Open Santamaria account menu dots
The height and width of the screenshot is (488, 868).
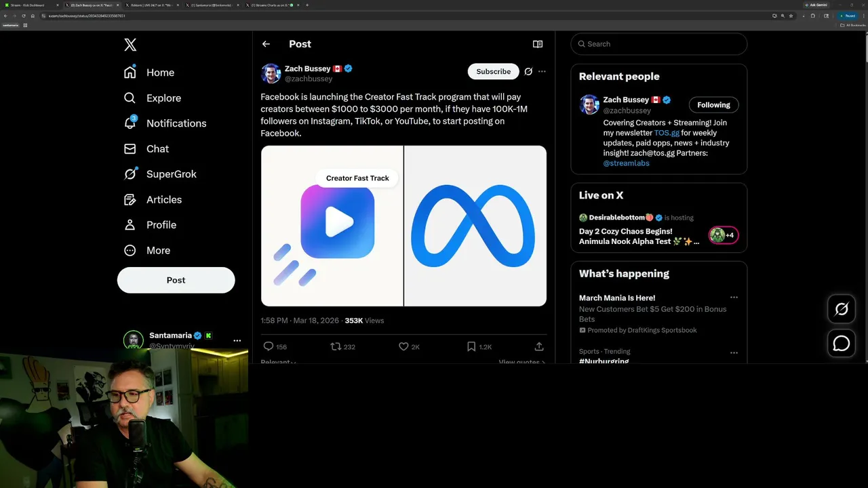[237, 341]
